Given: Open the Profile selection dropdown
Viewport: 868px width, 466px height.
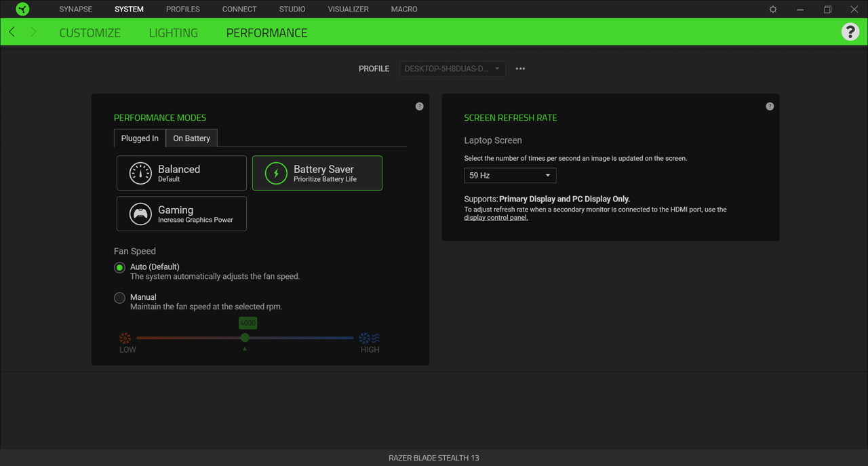Looking at the screenshot, I should [452, 68].
